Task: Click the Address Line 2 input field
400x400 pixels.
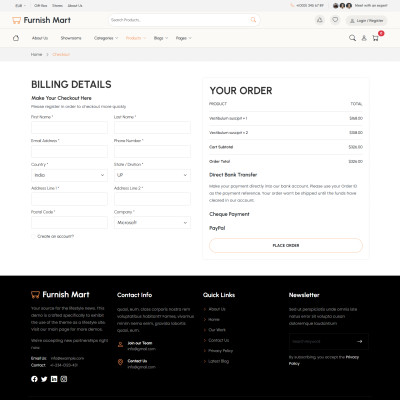Action: click(152, 199)
